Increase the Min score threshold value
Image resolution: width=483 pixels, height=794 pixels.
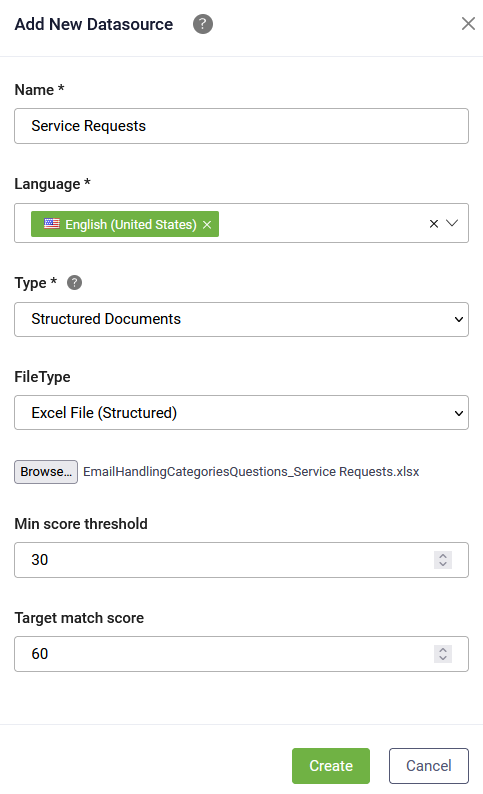click(x=443, y=555)
